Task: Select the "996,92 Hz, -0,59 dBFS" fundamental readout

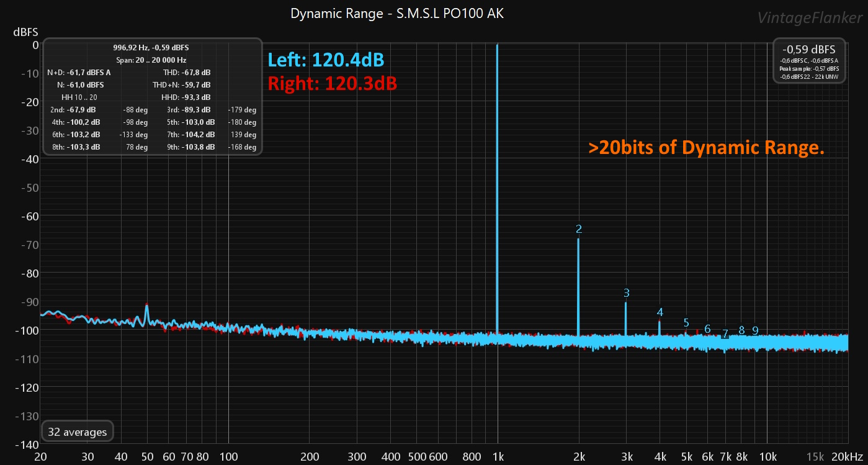Action: tap(151, 48)
